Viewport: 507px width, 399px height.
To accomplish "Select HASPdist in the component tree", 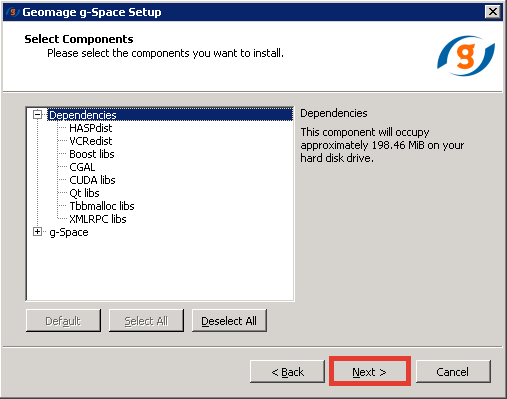I will pos(90,128).
